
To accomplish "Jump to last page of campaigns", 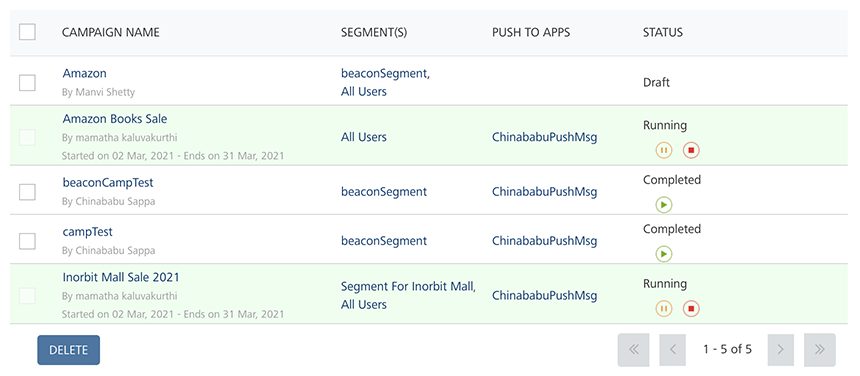I will coord(820,350).
